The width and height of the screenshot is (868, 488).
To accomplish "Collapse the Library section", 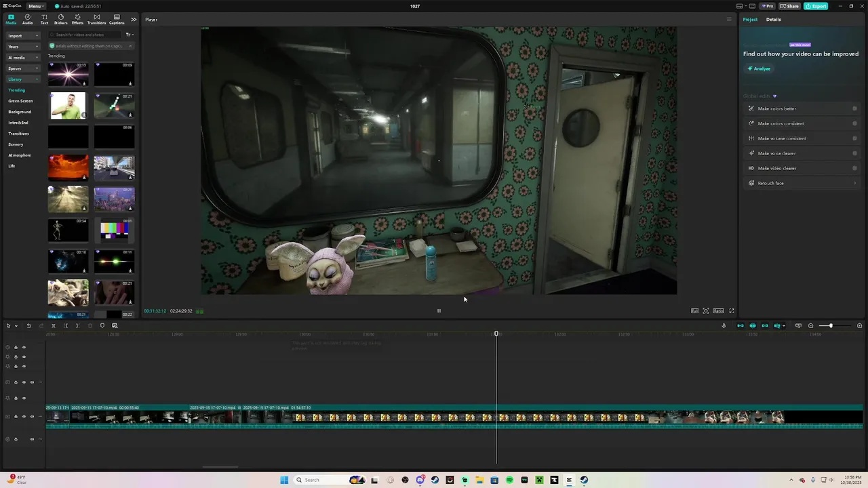I will [x=24, y=79].
